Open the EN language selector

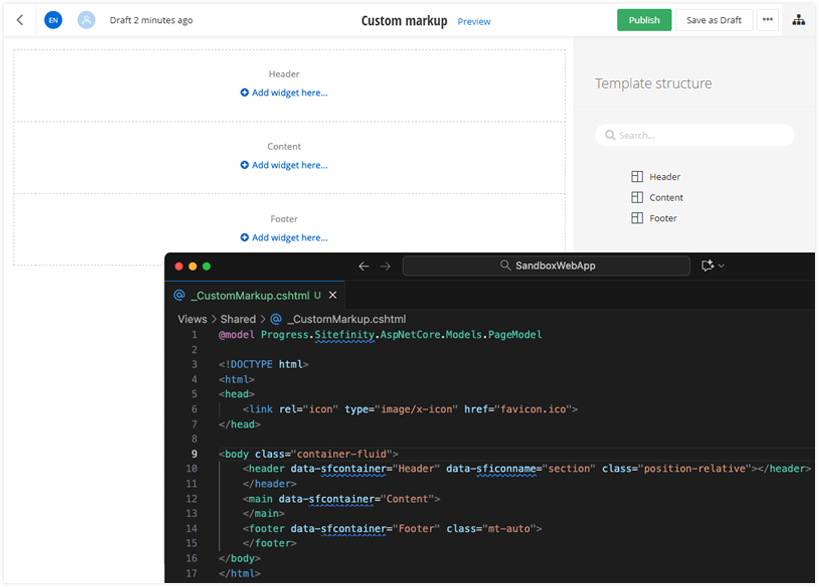[x=53, y=20]
